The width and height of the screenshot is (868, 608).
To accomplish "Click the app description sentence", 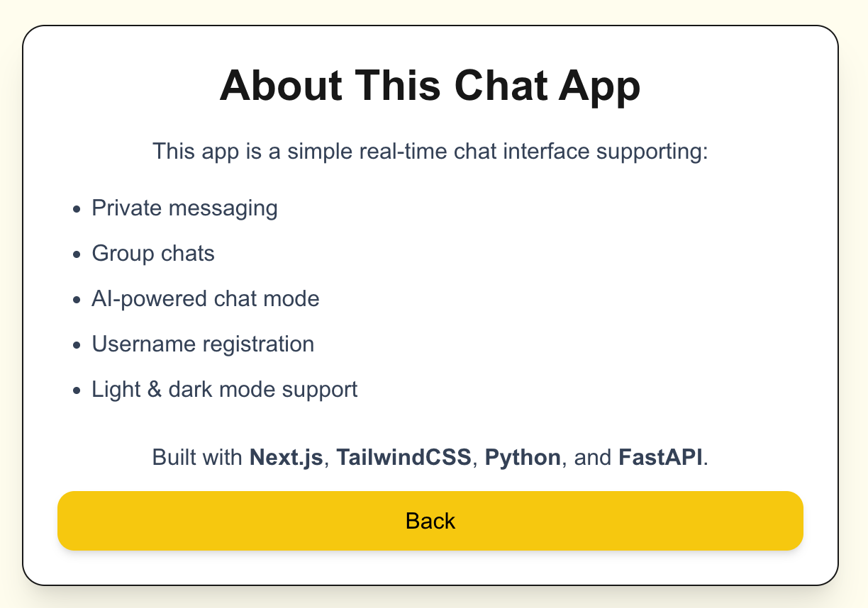I will [x=430, y=151].
